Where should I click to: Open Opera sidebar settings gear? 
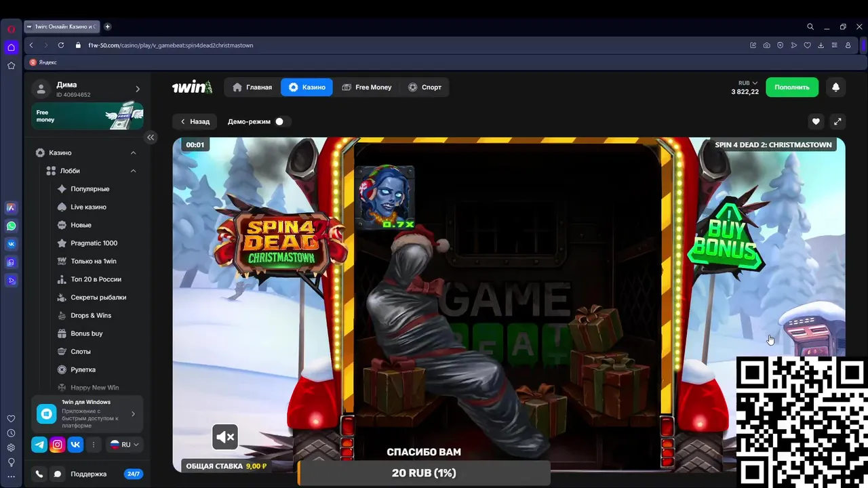pos(11,447)
